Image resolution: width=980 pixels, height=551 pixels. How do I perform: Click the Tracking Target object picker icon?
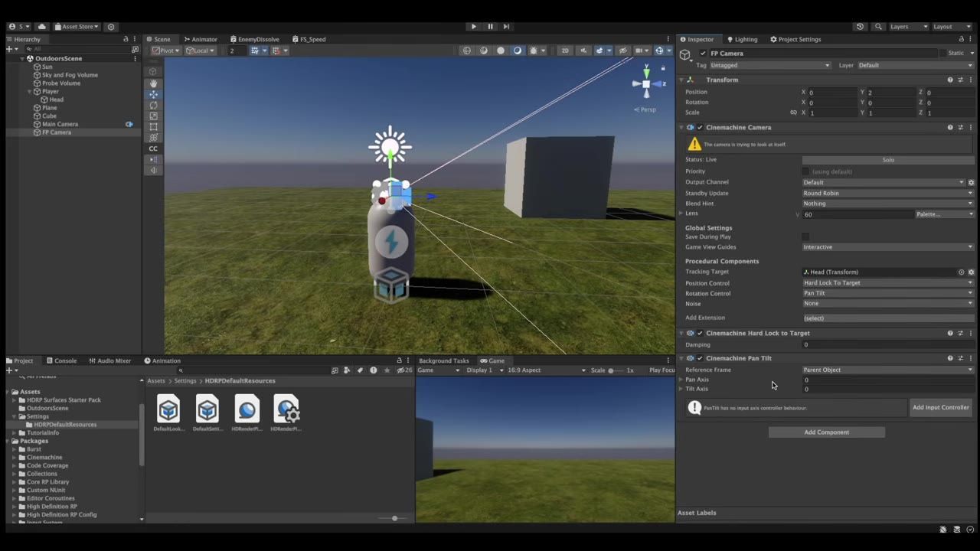click(x=962, y=272)
